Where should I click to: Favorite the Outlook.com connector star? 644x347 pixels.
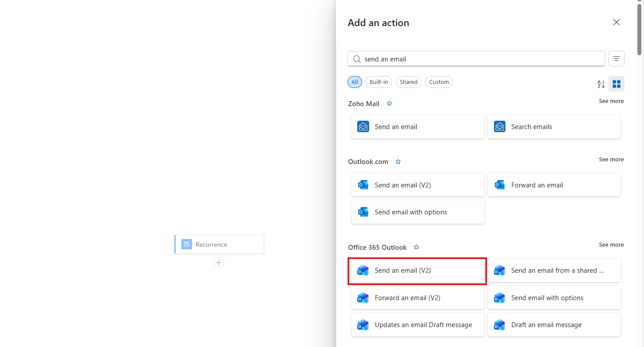(x=398, y=162)
